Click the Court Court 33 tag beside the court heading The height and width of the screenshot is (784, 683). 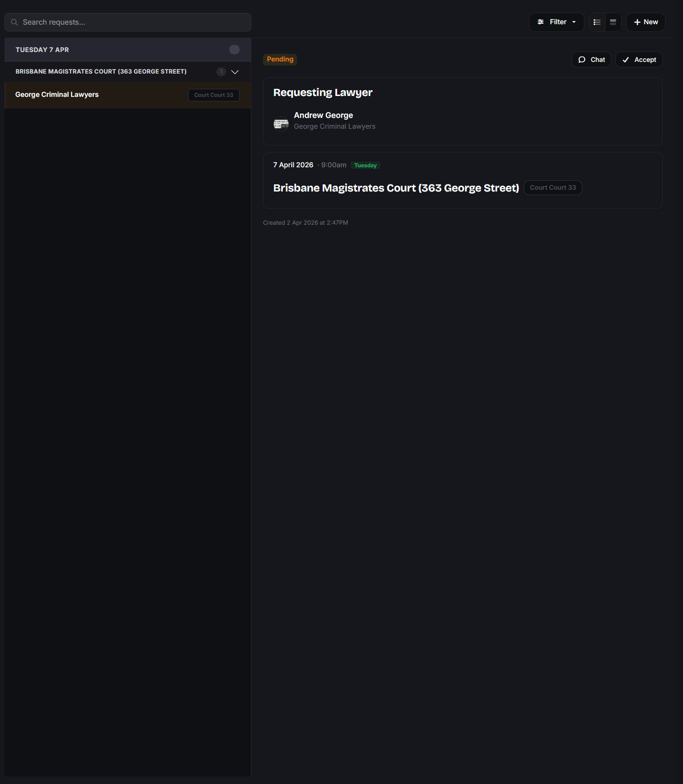pos(553,187)
